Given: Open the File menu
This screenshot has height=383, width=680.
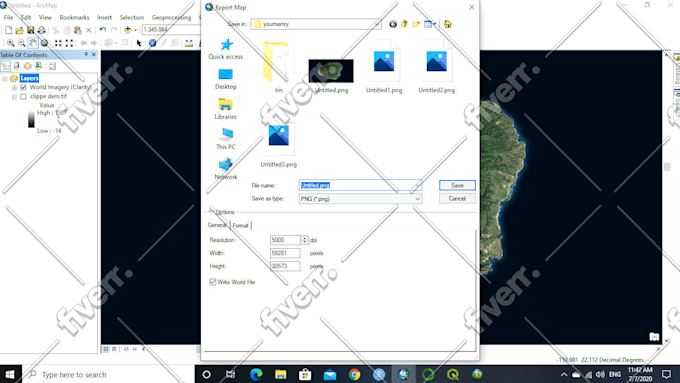Looking at the screenshot, I should [8, 17].
